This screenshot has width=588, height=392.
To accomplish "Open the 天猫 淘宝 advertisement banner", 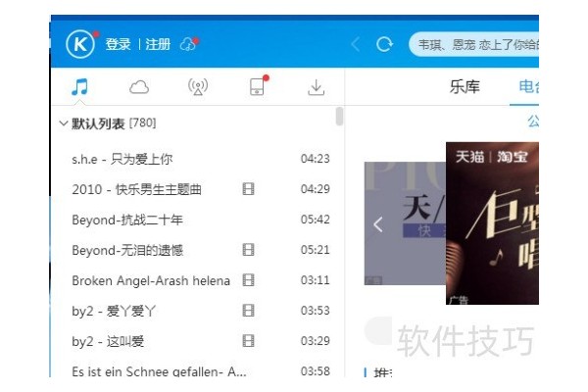I will [x=492, y=223].
